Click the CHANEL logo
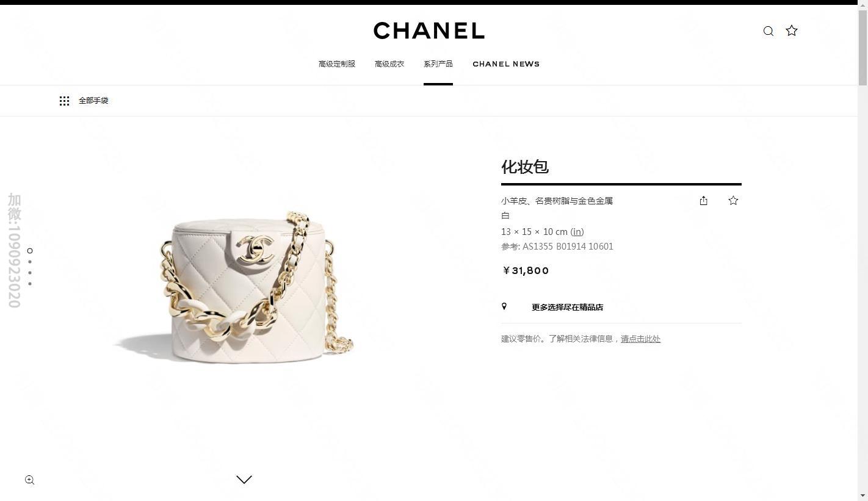 [429, 31]
